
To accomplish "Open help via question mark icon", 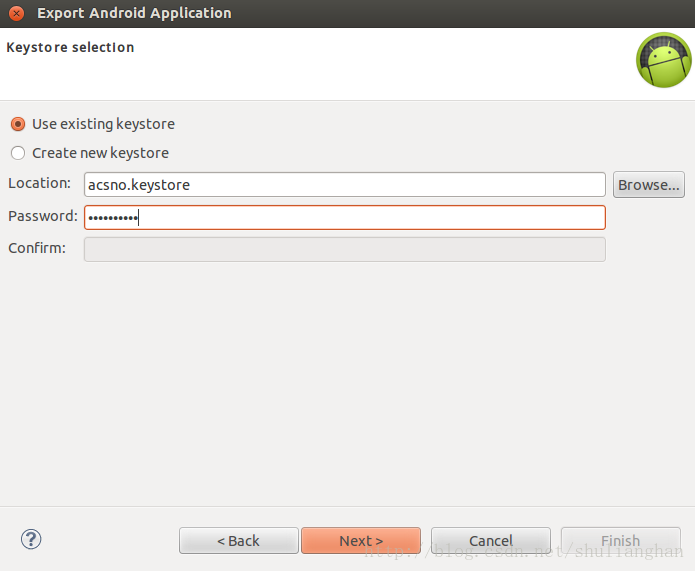I will tap(31, 539).
